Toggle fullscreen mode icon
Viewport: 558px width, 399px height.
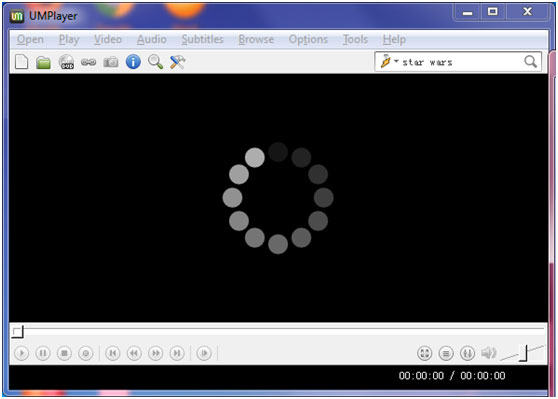[x=425, y=353]
